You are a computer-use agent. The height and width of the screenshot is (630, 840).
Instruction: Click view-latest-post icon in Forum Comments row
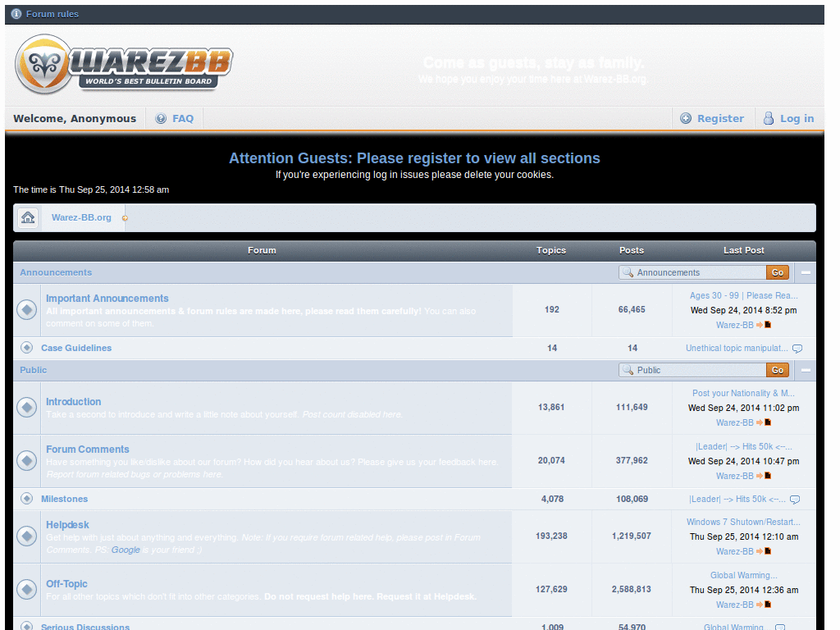tap(764, 476)
